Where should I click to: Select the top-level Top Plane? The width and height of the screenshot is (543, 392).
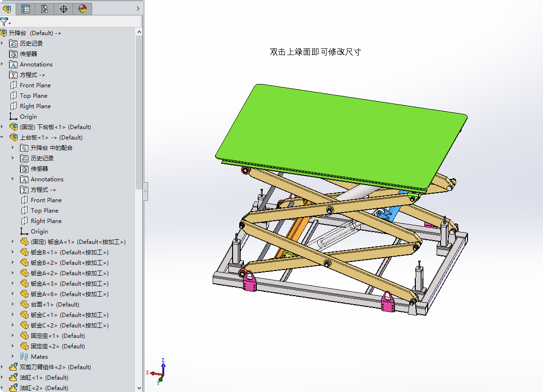pyautogui.click(x=34, y=95)
